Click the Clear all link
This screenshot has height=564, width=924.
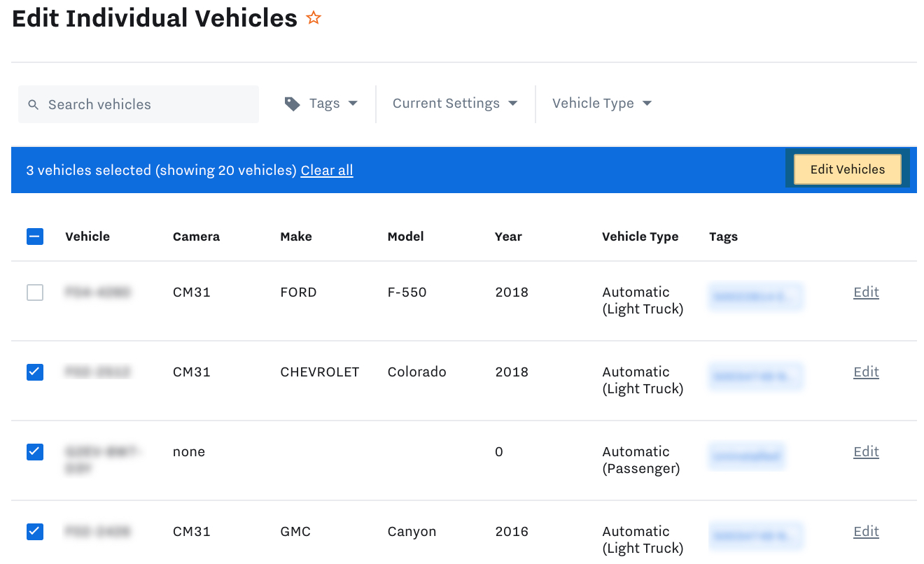click(326, 170)
